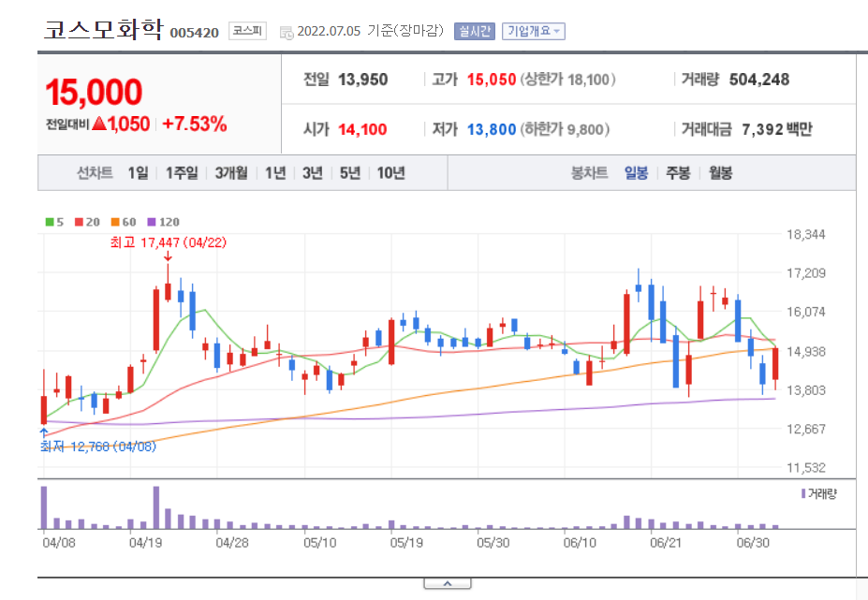
Task: Click the calendar icon beside the date 2022.07.05
Action: pyautogui.click(x=287, y=32)
